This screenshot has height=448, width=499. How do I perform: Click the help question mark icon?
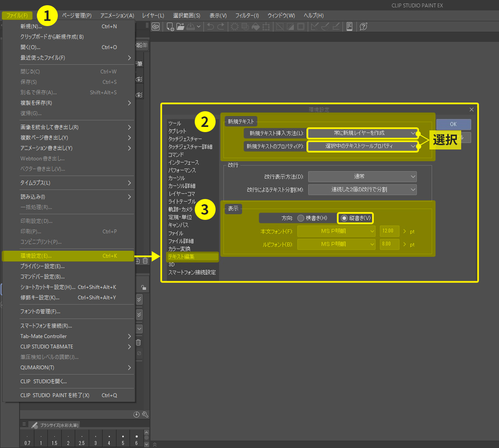[363, 27]
